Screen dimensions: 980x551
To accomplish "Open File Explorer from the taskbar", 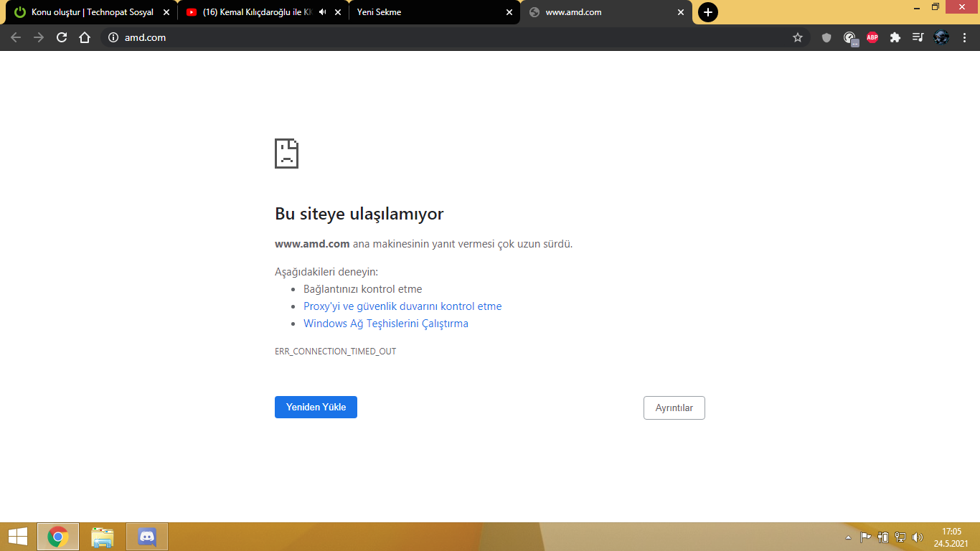I will coord(103,537).
